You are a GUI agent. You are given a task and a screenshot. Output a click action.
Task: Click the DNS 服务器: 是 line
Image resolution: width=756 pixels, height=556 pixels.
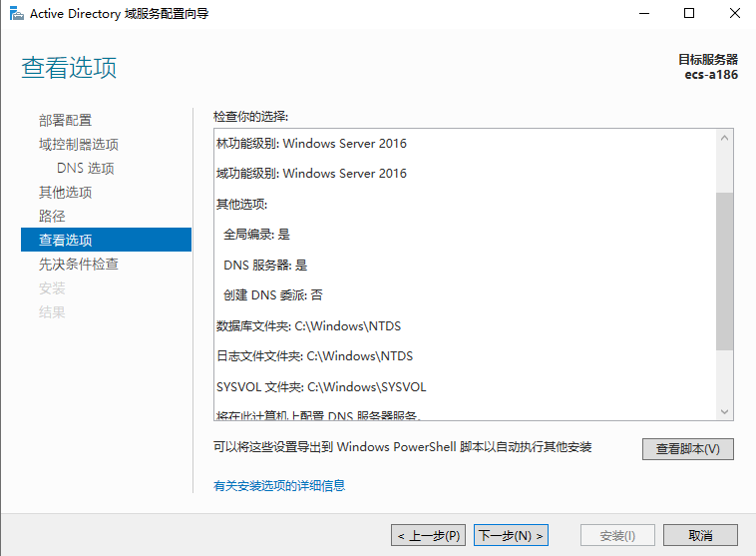(x=265, y=265)
